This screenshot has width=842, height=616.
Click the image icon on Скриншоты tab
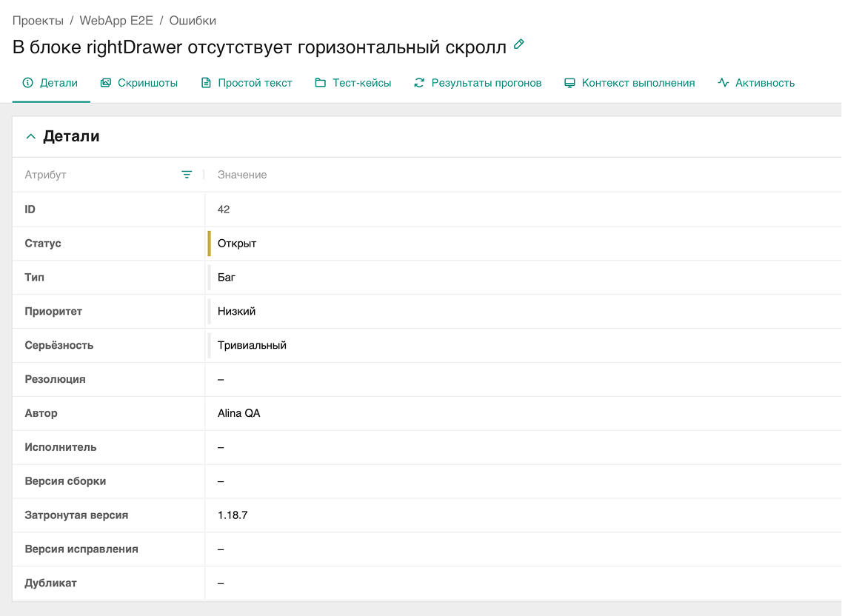[x=106, y=83]
